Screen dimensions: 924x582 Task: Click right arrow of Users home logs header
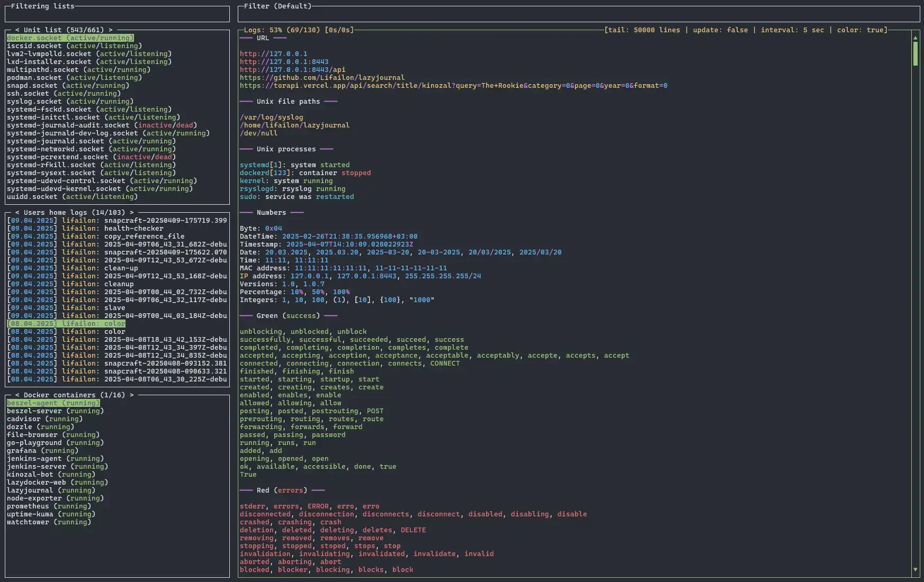[132, 213]
